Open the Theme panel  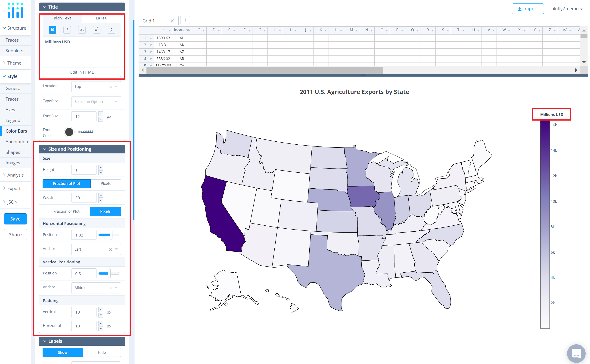coord(15,63)
